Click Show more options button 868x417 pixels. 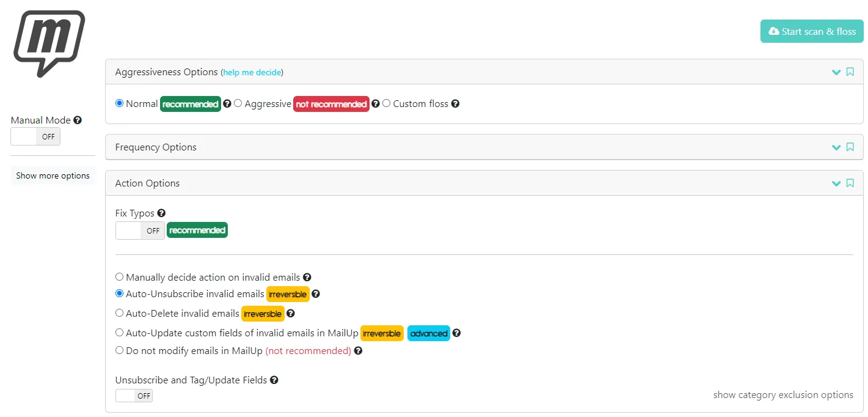[53, 175]
